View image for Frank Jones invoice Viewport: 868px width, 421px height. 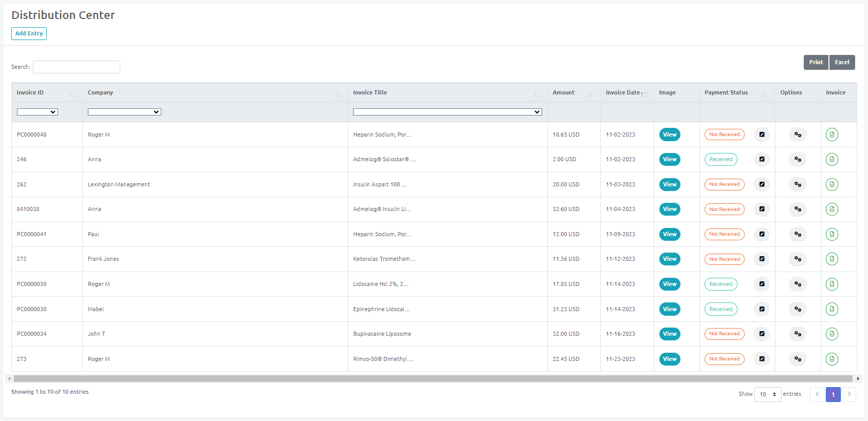[670, 259]
